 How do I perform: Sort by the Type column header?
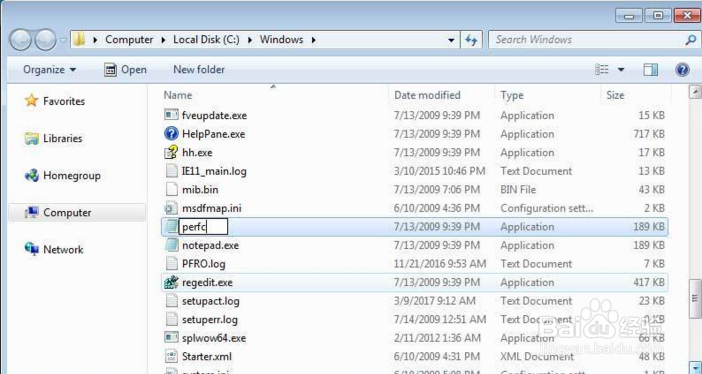(x=512, y=95)
